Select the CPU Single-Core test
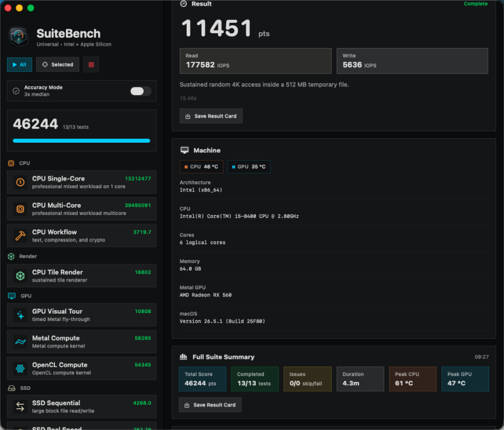The image size is (504, 430). pyautogui.click(x=82, y=182)
